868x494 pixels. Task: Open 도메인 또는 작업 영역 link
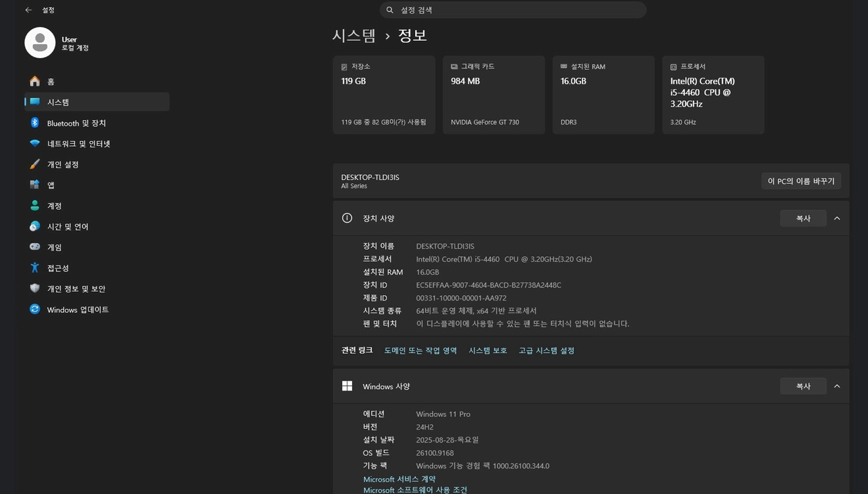421,350
